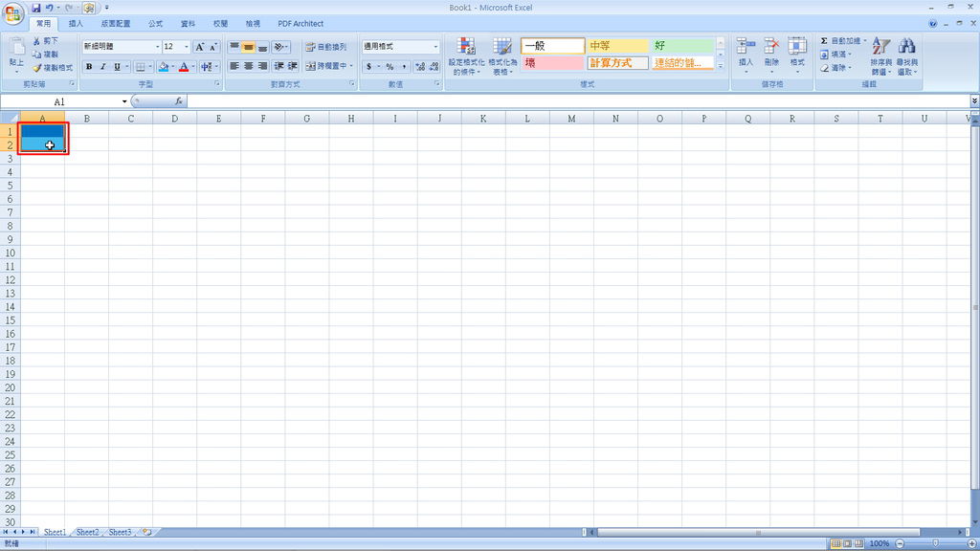Image resolution: width=980 pixels, height=551 pixels.
Task: Toggle bottom vertical alignment
Action: point(262,47)
